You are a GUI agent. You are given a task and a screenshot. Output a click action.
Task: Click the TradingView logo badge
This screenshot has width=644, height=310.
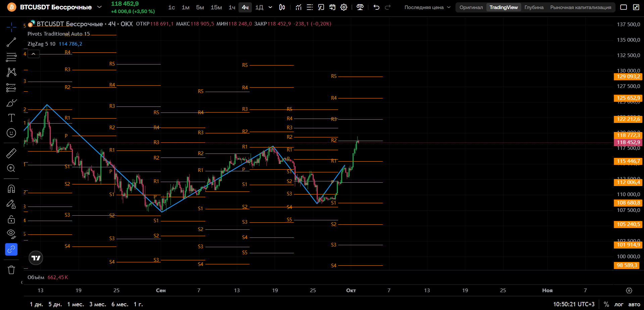[36, 258]
